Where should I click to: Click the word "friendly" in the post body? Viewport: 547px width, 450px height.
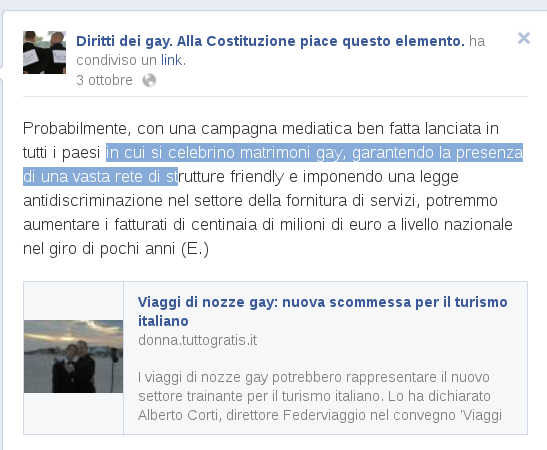(257, 177)
